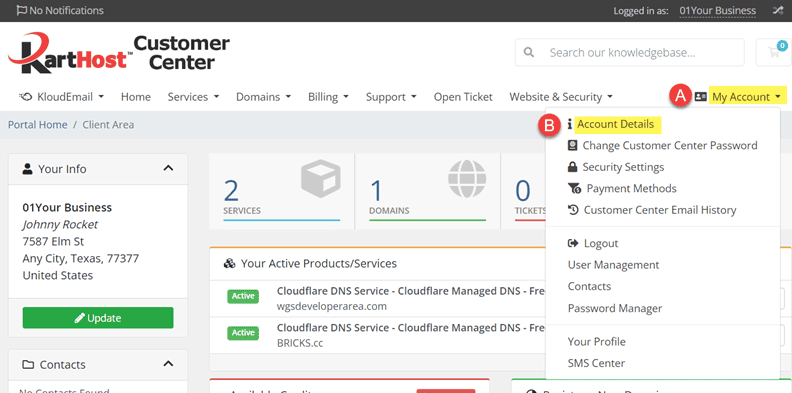The image size is (792, 393).
Task: Click the Change Password book icon
Action: (572, 145)
